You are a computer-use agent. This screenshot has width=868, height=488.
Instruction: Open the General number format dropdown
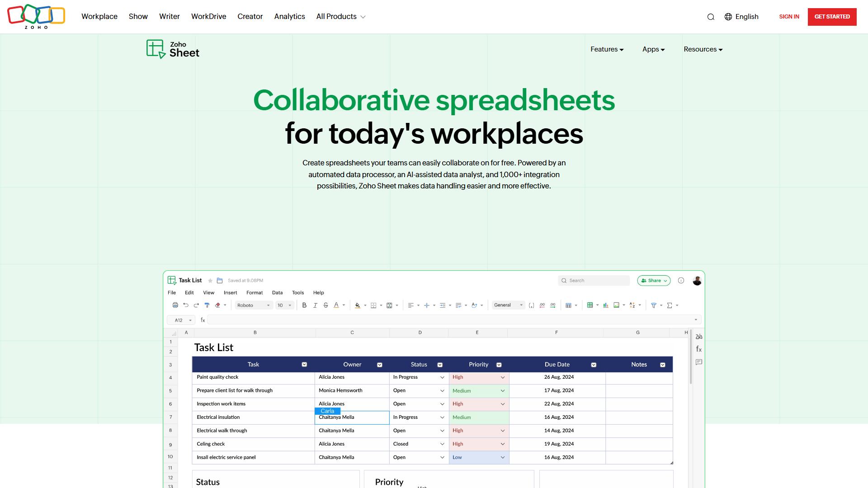pyautogui.click(x=509, y=305)
